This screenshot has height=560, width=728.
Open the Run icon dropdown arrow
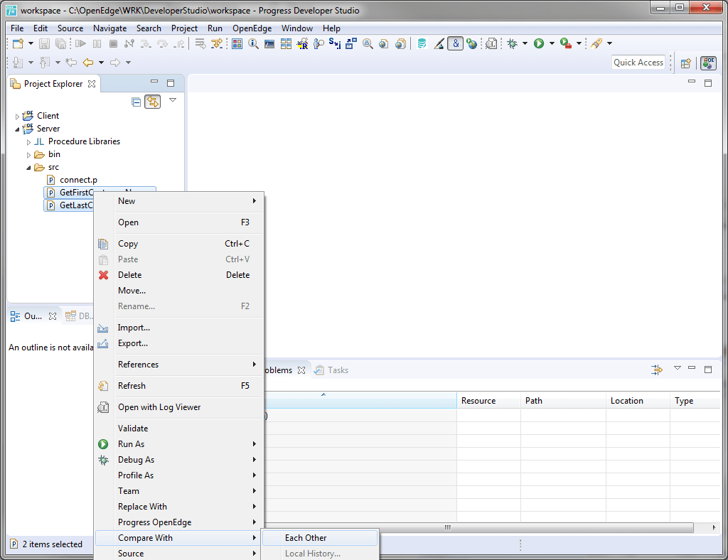[552, 43]
